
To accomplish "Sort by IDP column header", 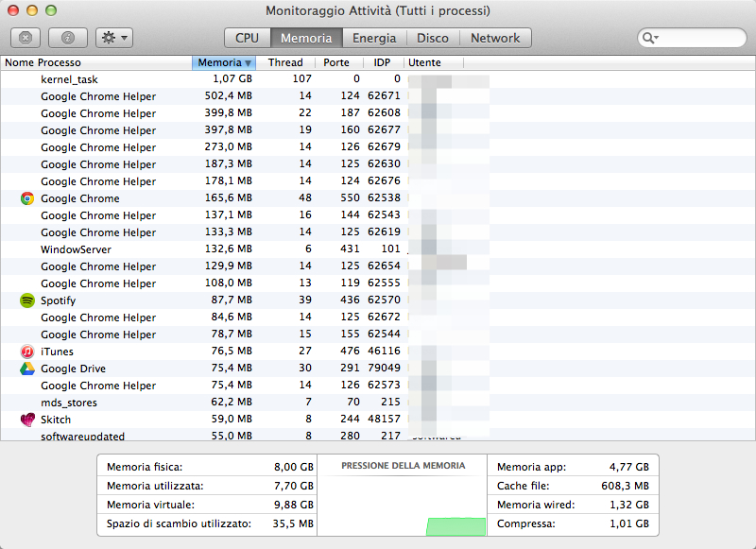I will [382, 62].
